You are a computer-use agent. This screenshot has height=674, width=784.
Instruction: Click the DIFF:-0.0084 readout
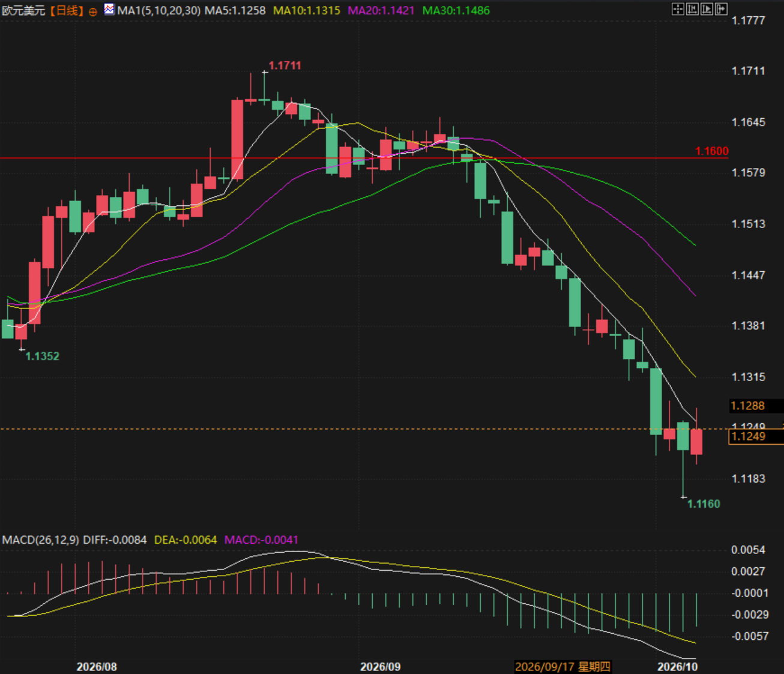[115, 540]
